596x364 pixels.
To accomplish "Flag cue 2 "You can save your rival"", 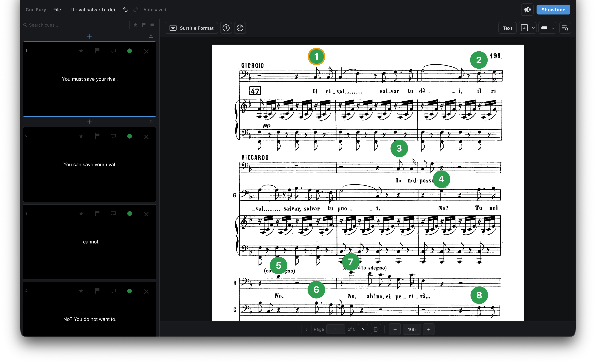I will click(97, 136).
